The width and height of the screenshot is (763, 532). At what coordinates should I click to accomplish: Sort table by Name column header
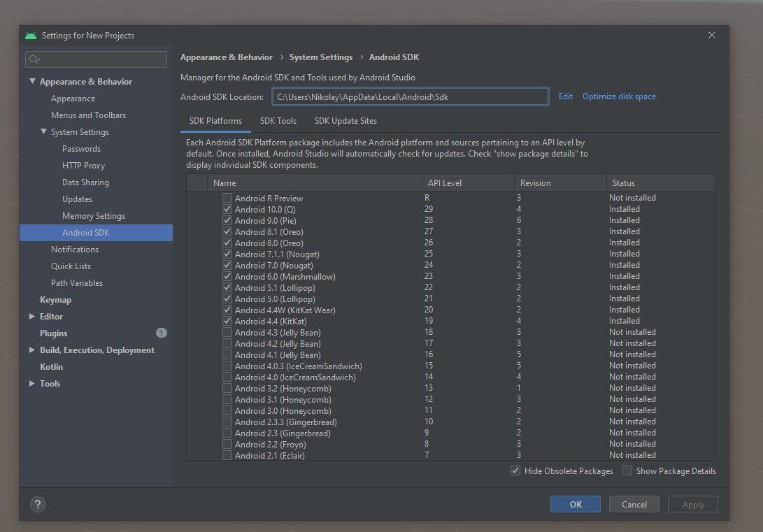(314, 183)
